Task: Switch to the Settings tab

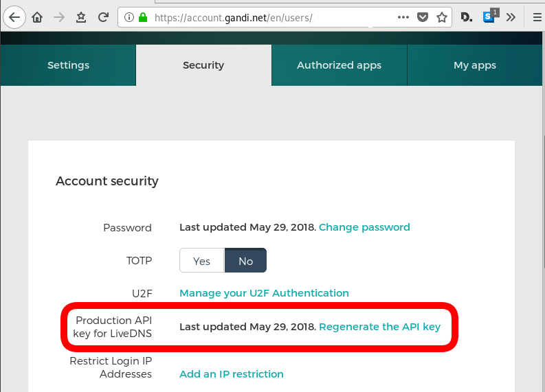Action: [x=68, y=65]
